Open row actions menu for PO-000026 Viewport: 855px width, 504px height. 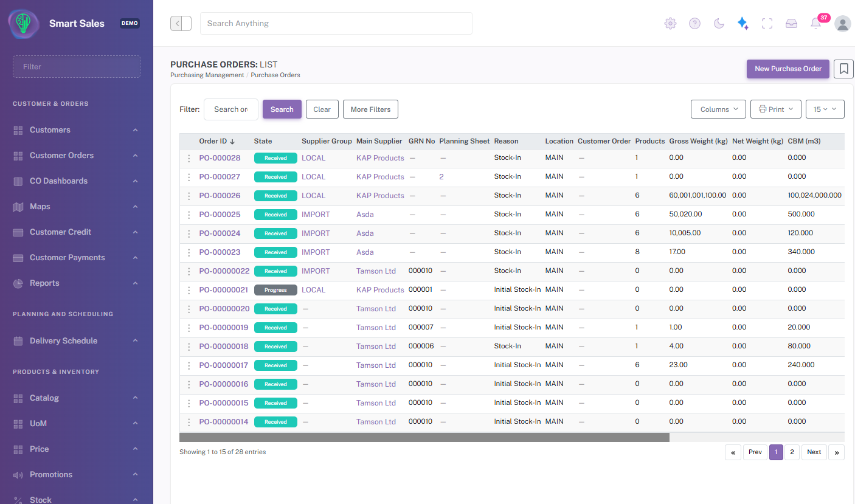(189, 196)
